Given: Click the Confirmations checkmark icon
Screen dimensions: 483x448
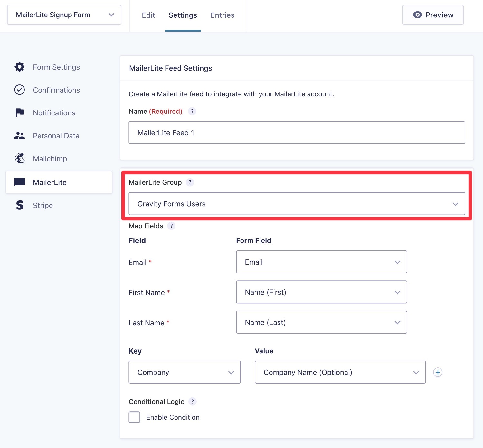Looking at the screenshot, I should [20, 90].
